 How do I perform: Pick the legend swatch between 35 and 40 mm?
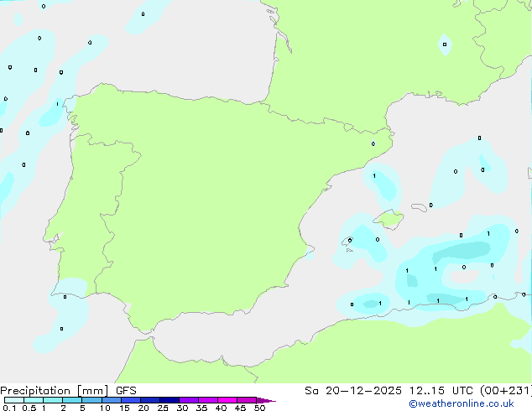coord(208,400)
